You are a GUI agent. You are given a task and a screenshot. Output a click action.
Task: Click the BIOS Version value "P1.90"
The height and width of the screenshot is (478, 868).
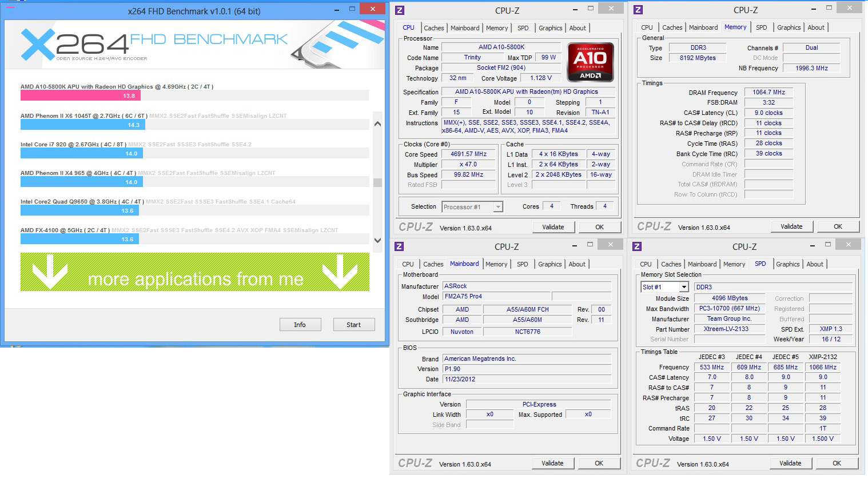(527, 369)
